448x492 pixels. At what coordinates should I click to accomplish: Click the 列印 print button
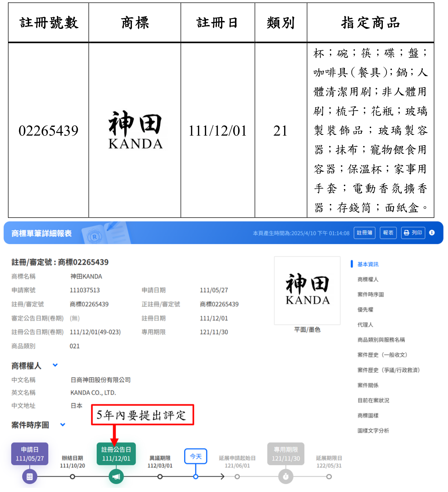(x=413, y=233)
